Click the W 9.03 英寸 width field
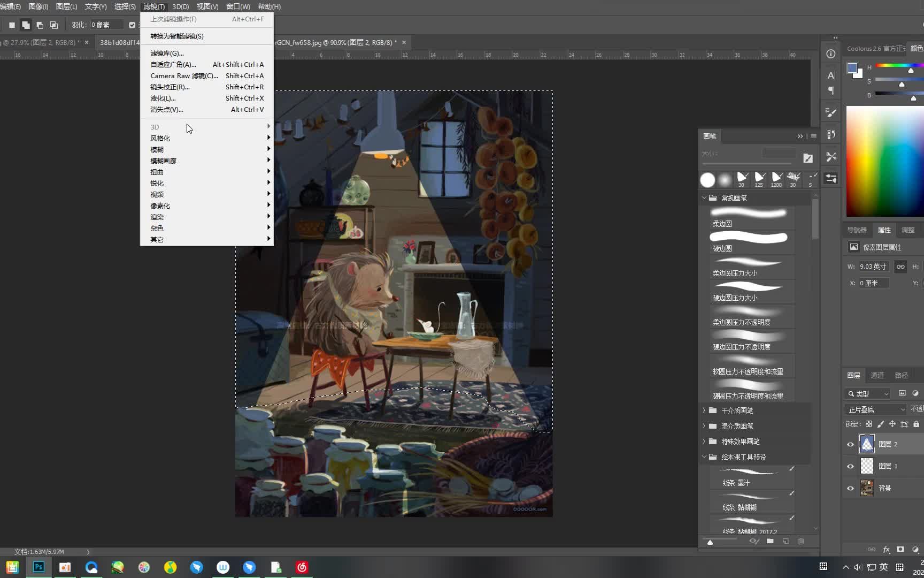Image resolution: width=924 pixels, height=578 pixels. (874, 267)
